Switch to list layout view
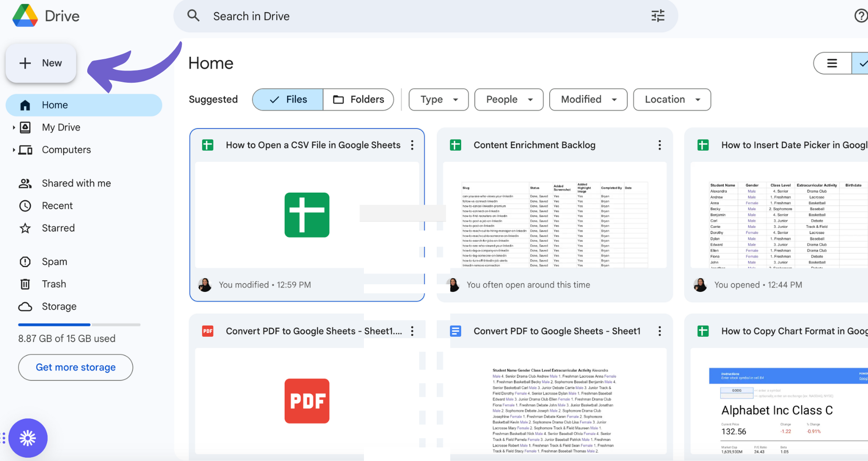This screenshot has width=868, height=461. click(x=832, y=63)
